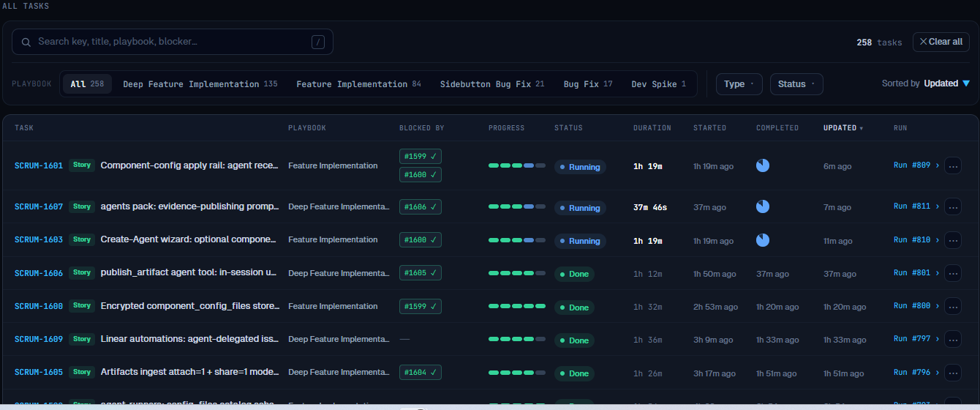Click Done status badge for SCRUM-1600
This screenshot has height=410, width=980.
tap(574, 307)
